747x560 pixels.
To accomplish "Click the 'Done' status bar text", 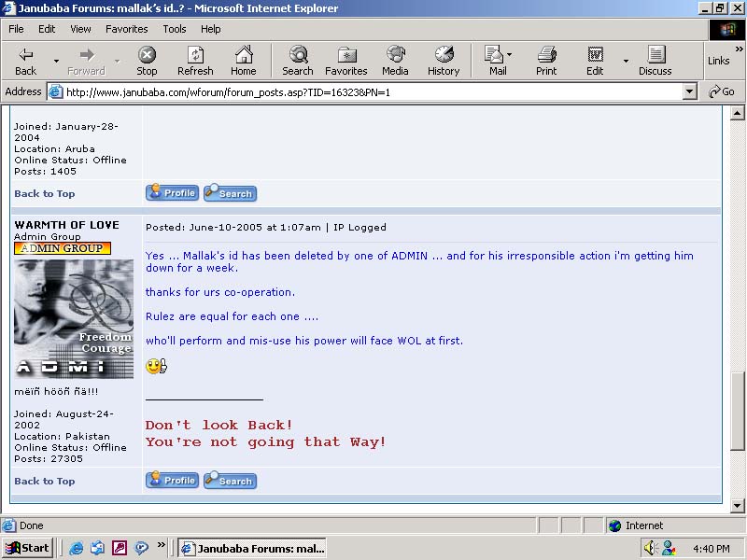I will coord(32,525).
